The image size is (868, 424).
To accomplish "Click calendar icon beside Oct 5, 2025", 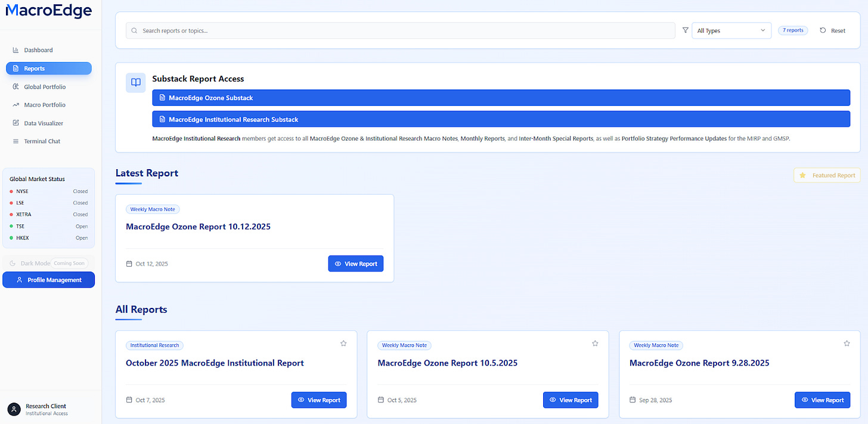I will (x=382, y=400).
